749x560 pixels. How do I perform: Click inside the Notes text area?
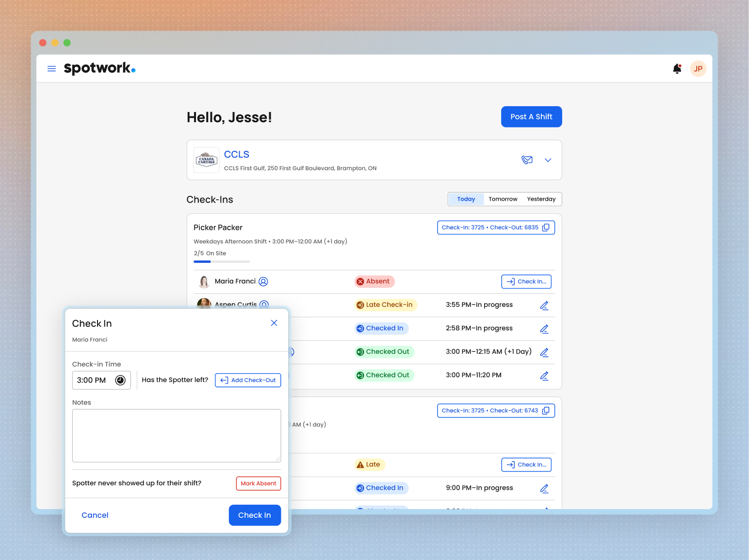click(x=177, y=435)
